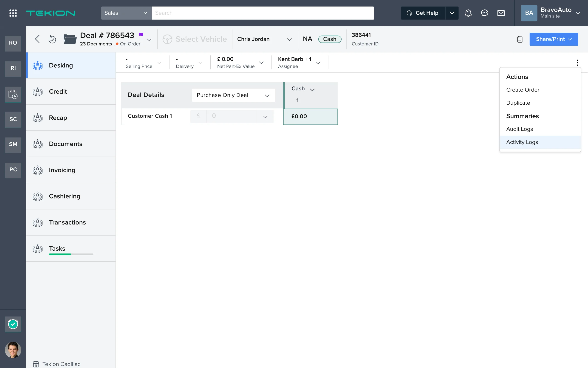Expand the Kent Barb assignee chevron
The width and height of the screenshot is (588, 368).
coord(318,63)
